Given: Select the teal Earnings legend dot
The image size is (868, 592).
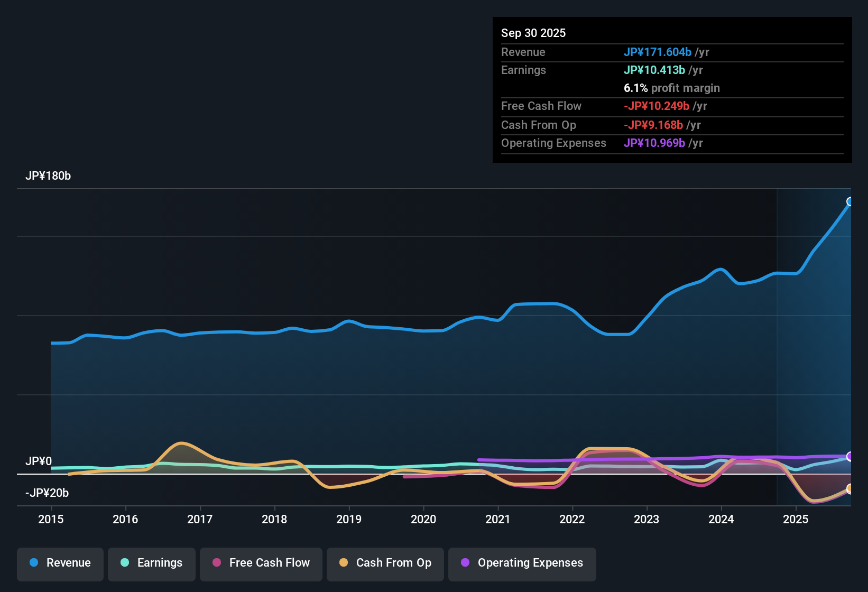Looking at the screenshot, I should pos(125,563).
